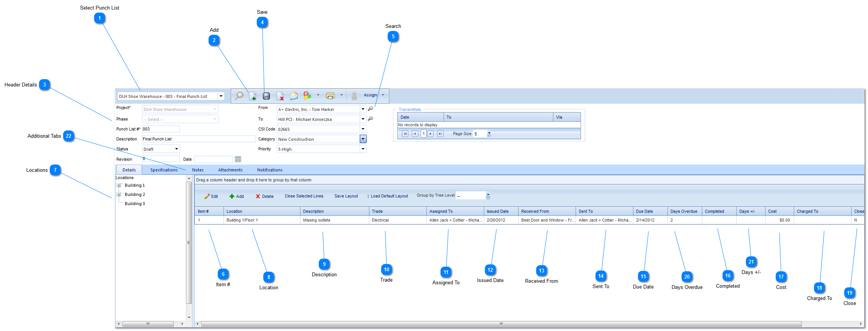
Task: Open the dropdown arrow beside the printer icon
Action: point(341,95)
